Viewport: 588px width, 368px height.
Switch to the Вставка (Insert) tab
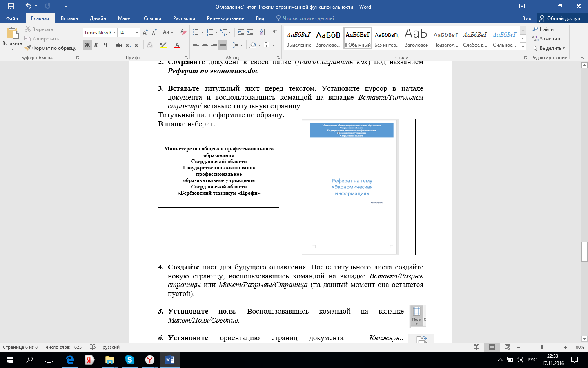click(x=69, y=18)
